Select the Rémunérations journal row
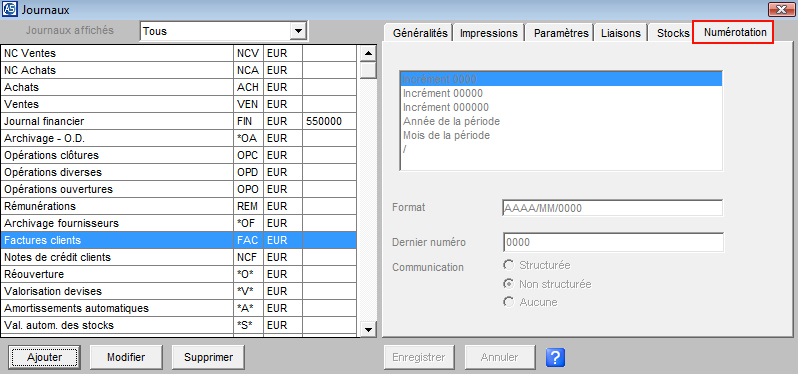798x374 pixels. pyautogui.click(x=179, y=206)
